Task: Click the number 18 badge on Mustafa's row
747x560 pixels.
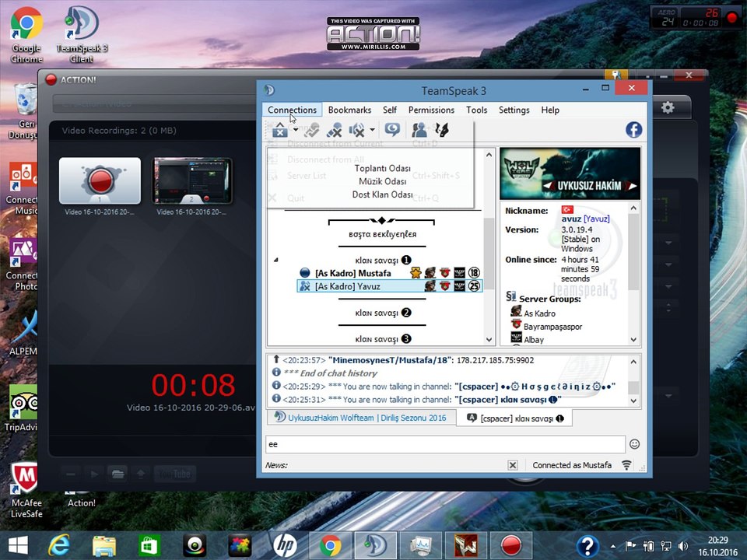Action: click(474, 272)
